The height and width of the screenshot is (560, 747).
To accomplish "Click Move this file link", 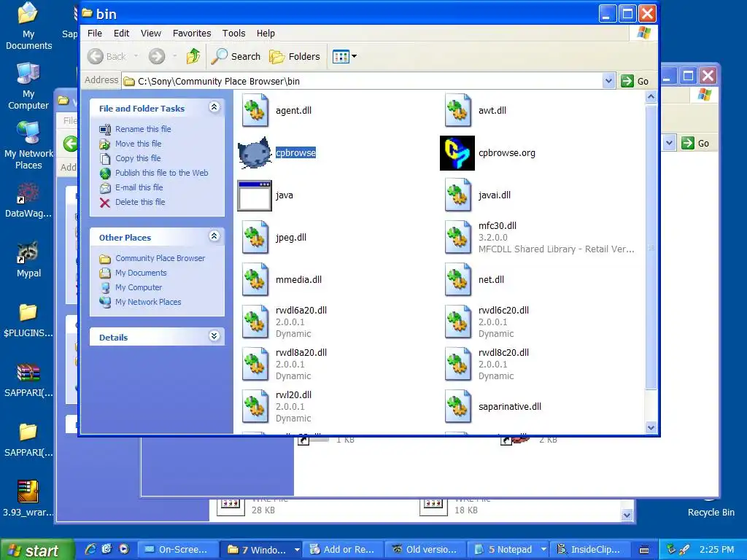I will click(x=138, y=144).
